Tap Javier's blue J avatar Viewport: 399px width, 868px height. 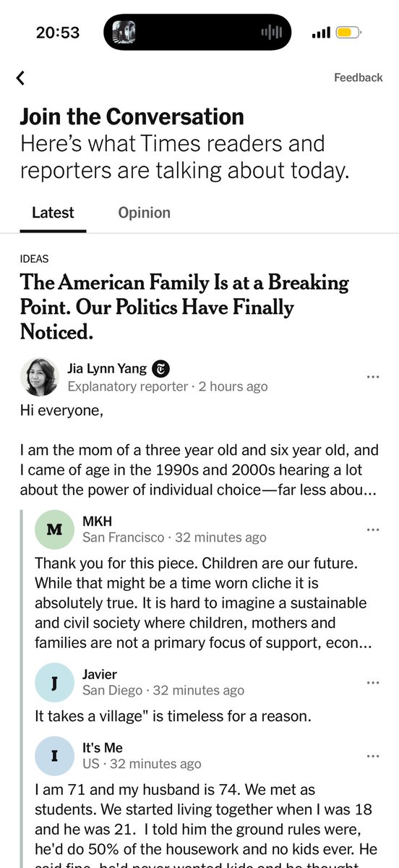tap(54, 682)
